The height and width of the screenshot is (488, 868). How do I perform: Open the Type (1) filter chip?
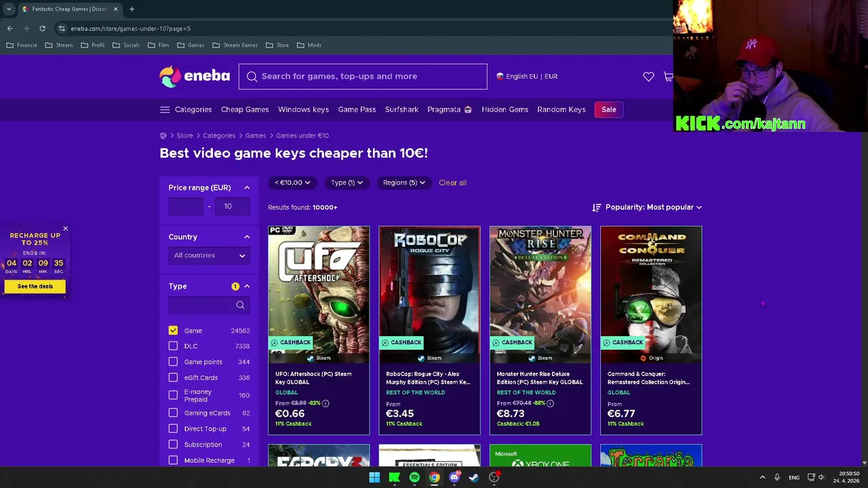tap(347, 182)
